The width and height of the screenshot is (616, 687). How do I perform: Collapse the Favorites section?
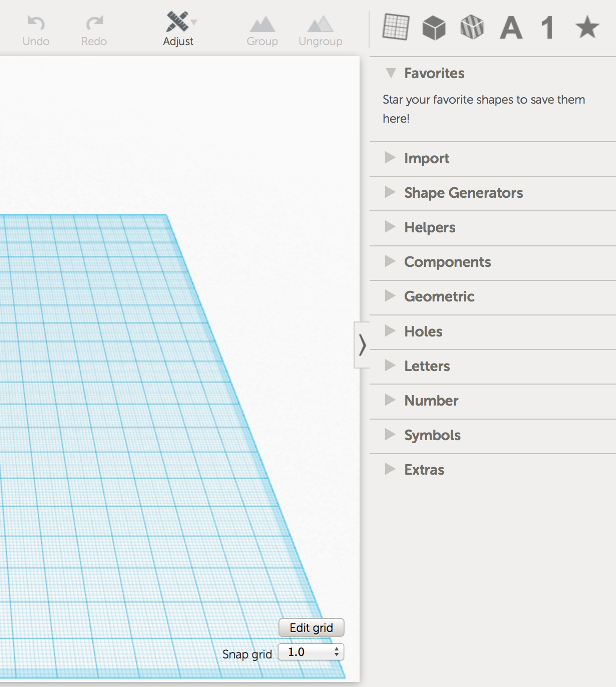(390, 73)
